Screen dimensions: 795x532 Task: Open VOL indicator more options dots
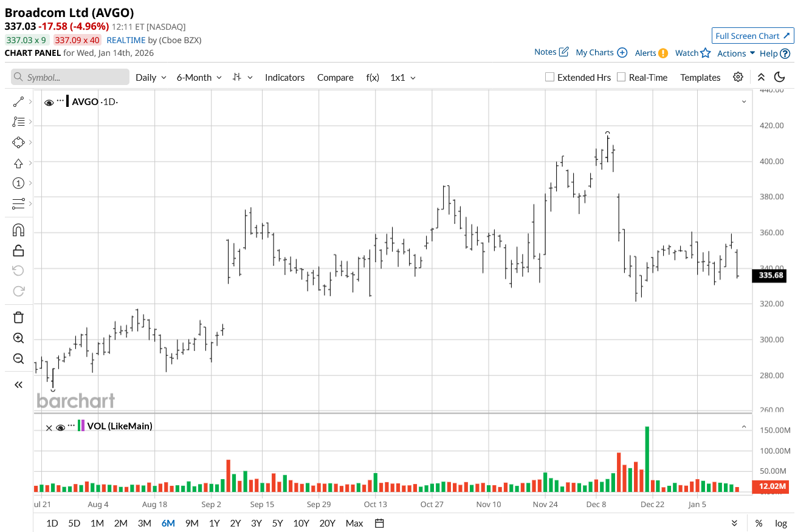click(72, 425)
